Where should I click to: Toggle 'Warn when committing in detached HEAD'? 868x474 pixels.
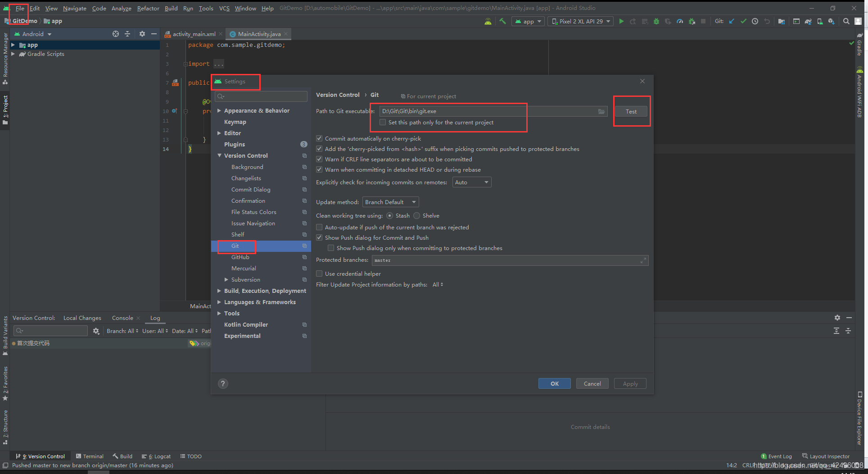[319, 169]
